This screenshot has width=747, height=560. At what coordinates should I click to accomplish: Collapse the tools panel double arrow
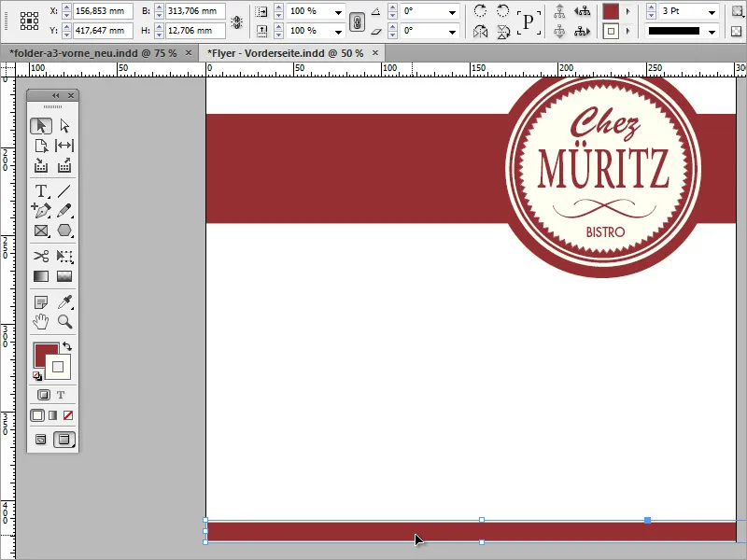[56, 95]
